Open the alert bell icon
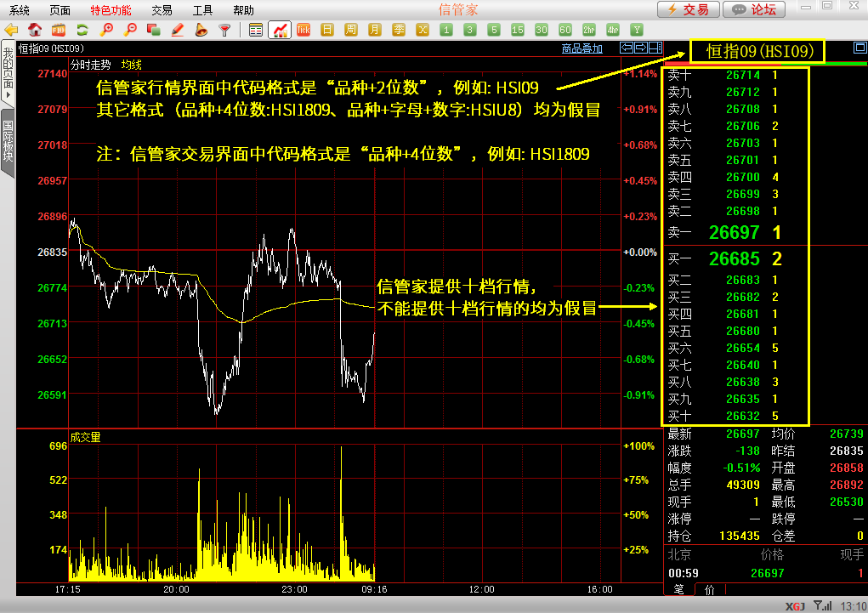868x613 pixels. (x=201, y=30)
